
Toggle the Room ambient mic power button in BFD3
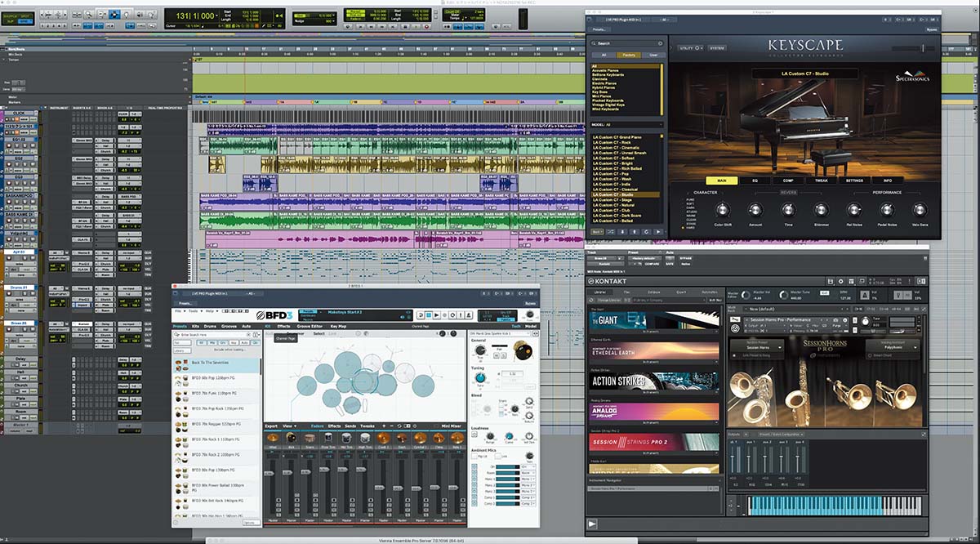[x=474, y=473]
